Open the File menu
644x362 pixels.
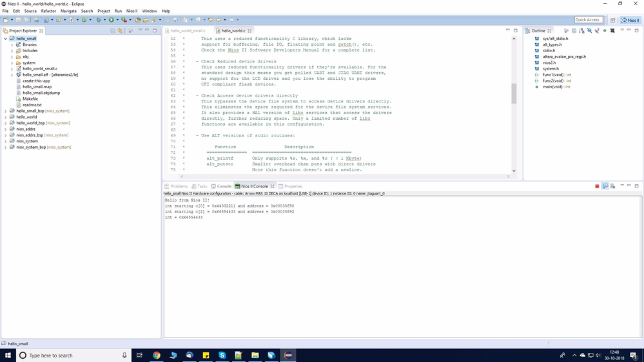[x=5, y=11]
